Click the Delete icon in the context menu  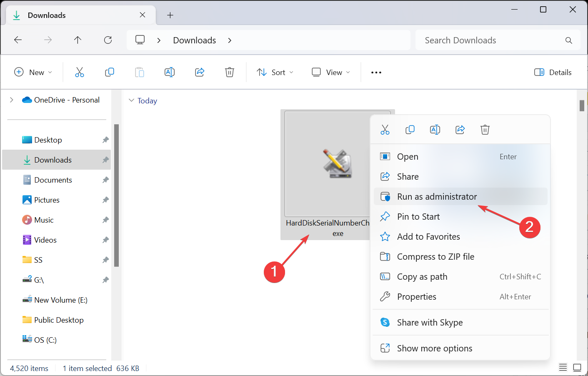[485, 130]
